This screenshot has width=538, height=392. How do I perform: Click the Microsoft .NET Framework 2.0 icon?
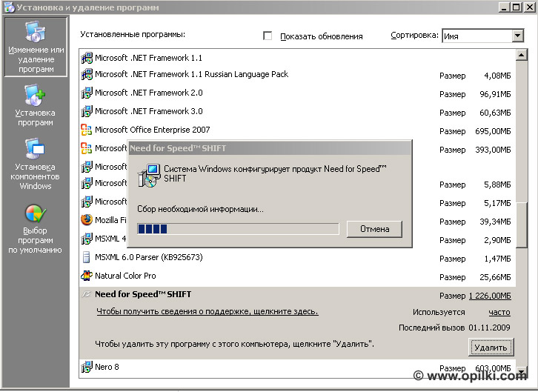coord(87,93)
